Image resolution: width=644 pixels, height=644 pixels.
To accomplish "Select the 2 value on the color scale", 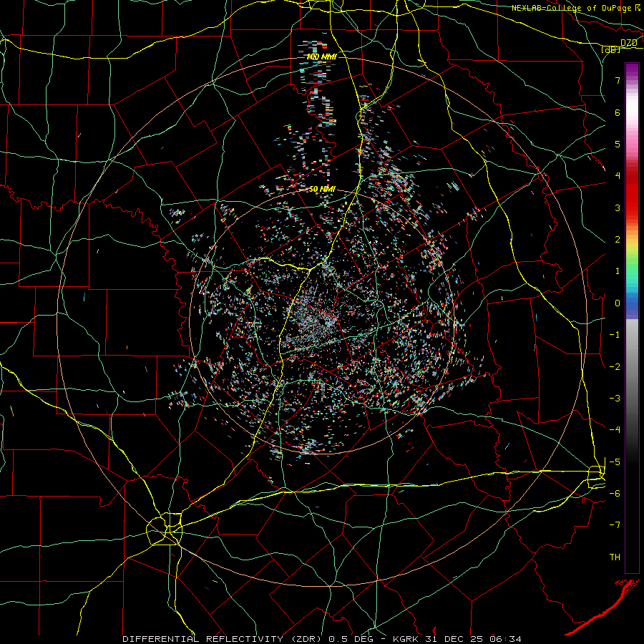I will click(618, 240).
